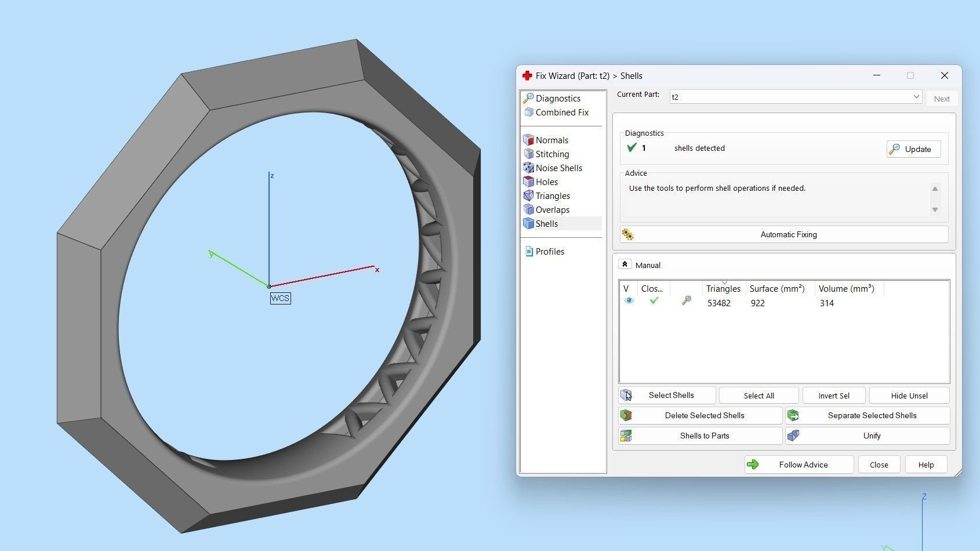Click Delete Selected Shells
This screenshot has width=980, height=551.
coord(700,415)
